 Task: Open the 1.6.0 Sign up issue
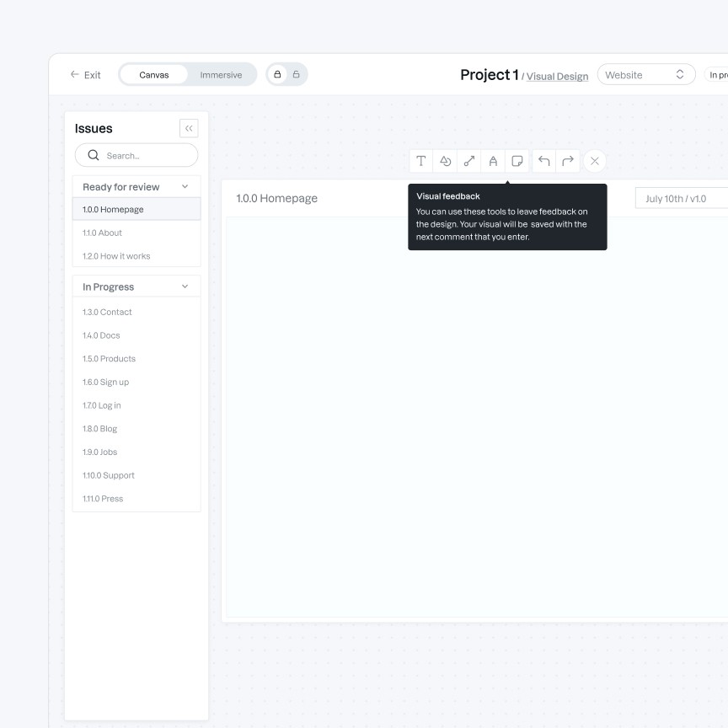136,382
